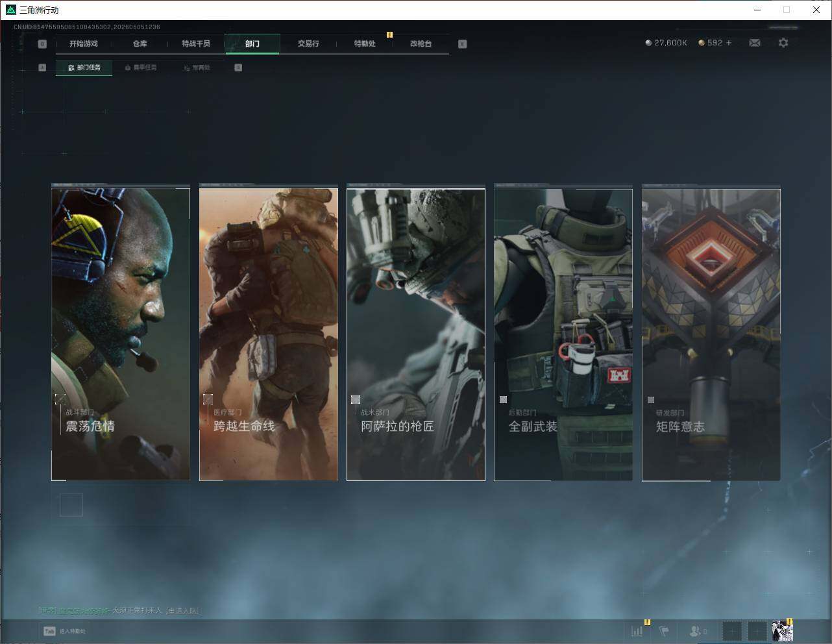Click the 27,600K silver balance
Viewport: 832px width, 644px height.
tap(670, 43)
